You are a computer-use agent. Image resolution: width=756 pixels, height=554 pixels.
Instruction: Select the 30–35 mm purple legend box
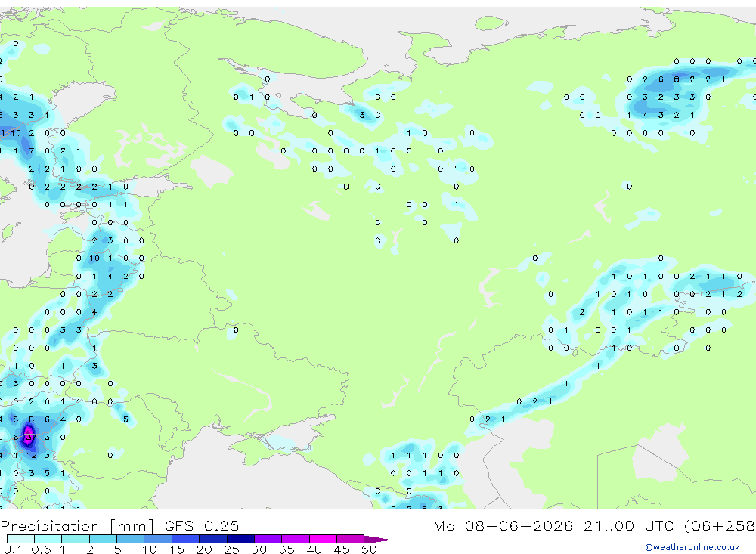pos(268,539)
